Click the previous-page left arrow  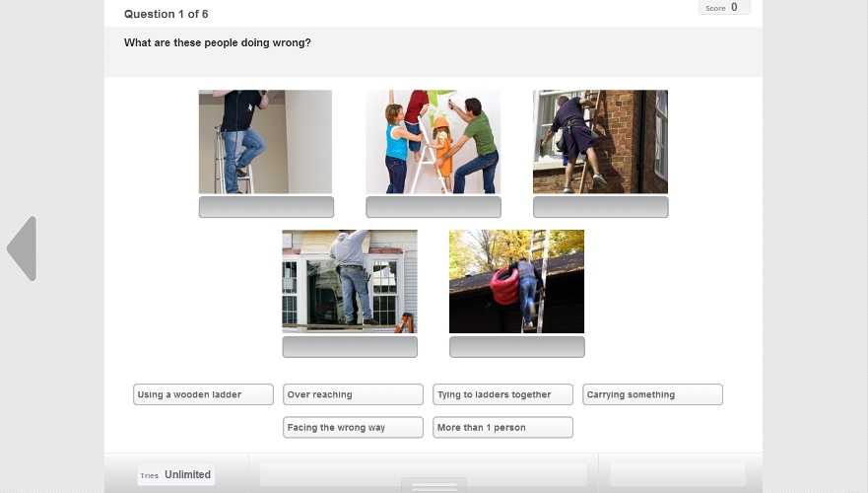coord(22,248)
